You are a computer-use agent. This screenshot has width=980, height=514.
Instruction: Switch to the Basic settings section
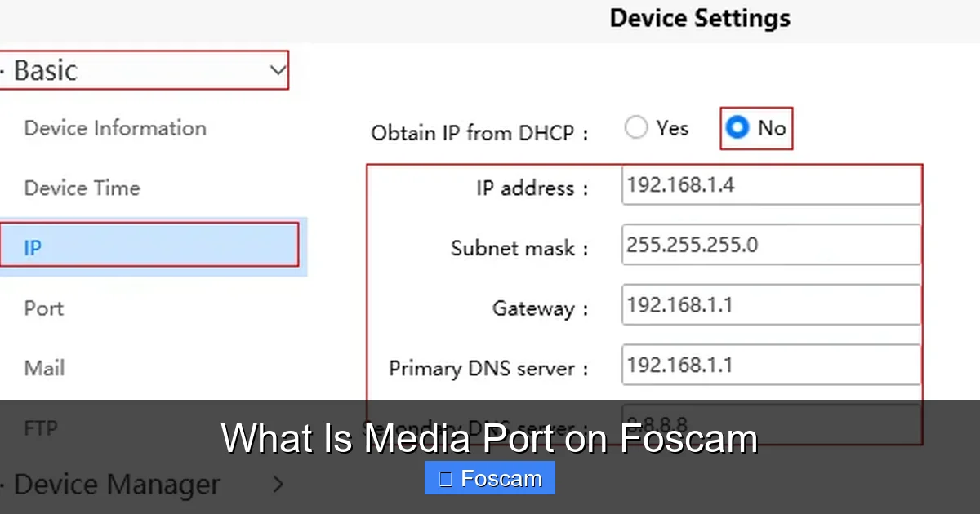(145, 70)
